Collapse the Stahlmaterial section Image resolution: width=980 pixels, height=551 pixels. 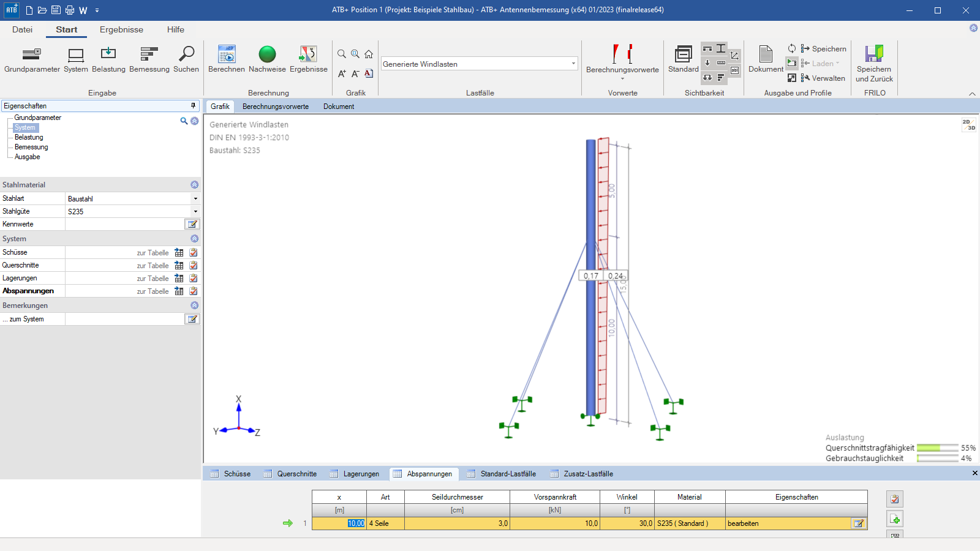pos(194,185)
